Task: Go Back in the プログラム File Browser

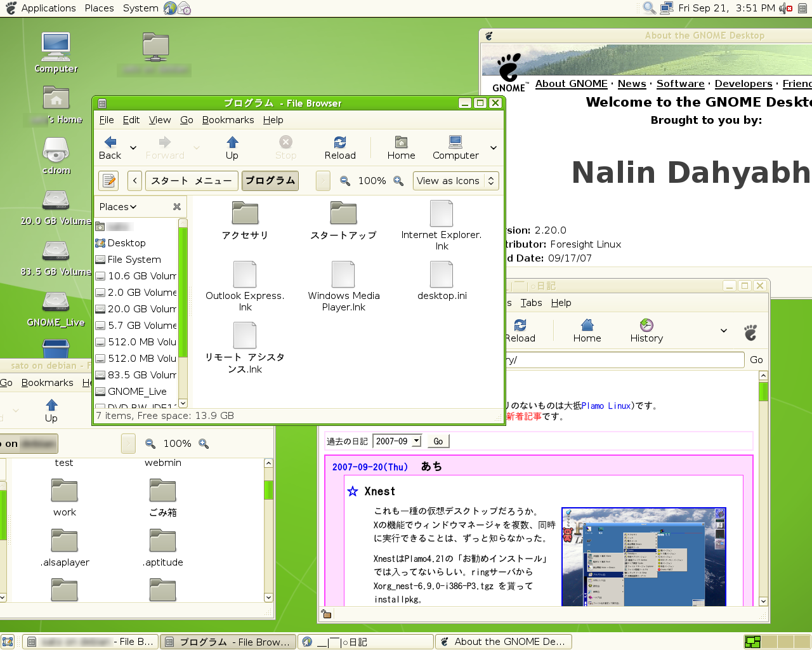Action: click(x=110, y=148)
